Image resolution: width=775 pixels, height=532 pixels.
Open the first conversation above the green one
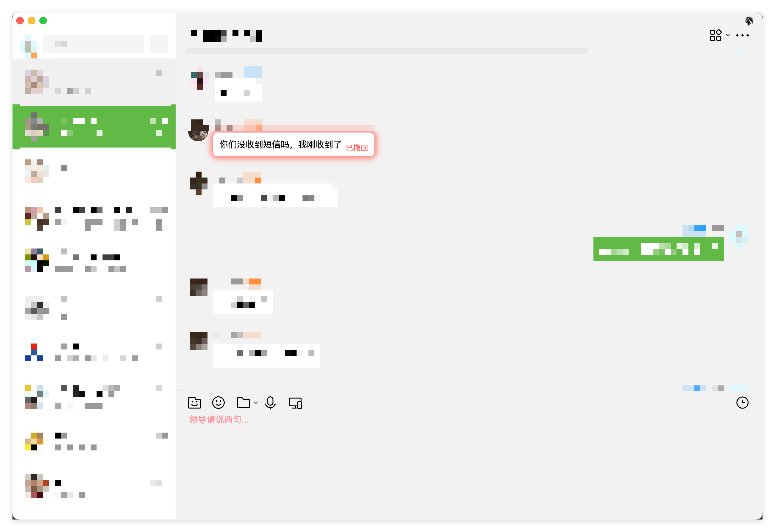tap(94, 82)
